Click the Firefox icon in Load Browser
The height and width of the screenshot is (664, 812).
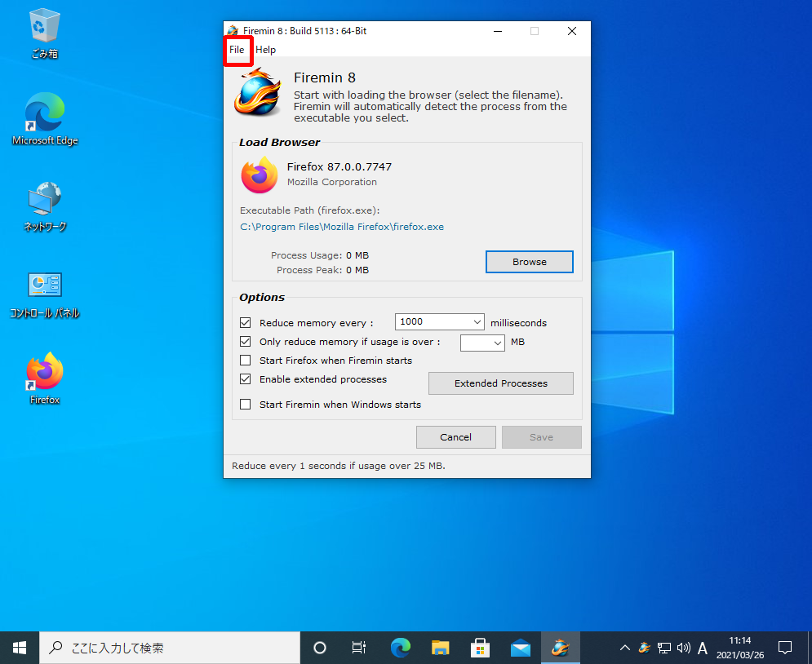tap(260, 175)
